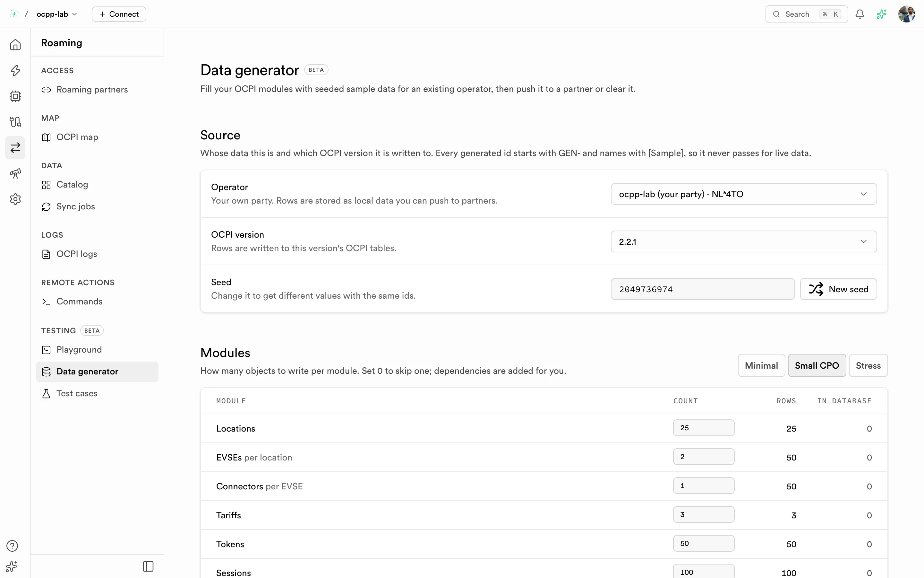Click the Tariffs count field
This screenshot has width=924, height=578.
tap(703, 514)
